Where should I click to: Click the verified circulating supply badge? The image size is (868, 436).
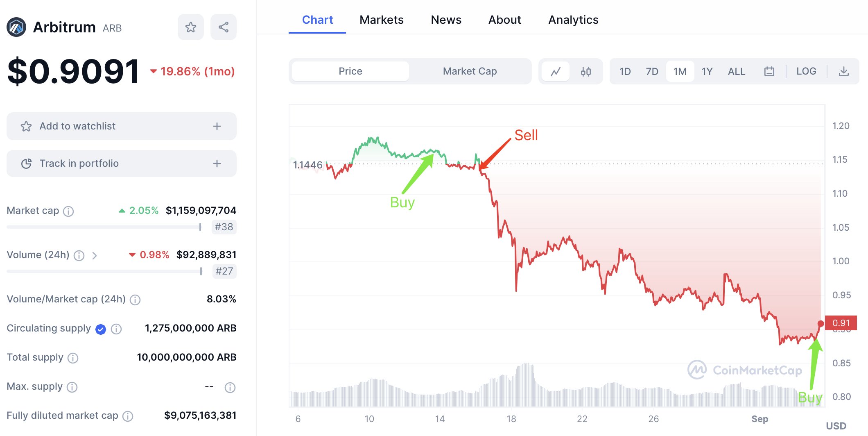pyautogui.click(x=101, y=329)
